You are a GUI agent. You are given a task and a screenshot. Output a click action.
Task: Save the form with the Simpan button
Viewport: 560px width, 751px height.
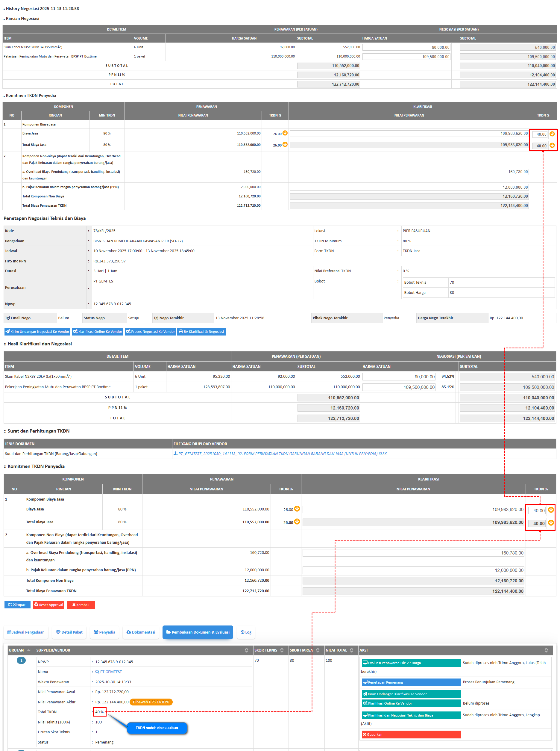(x=17, y=605)
